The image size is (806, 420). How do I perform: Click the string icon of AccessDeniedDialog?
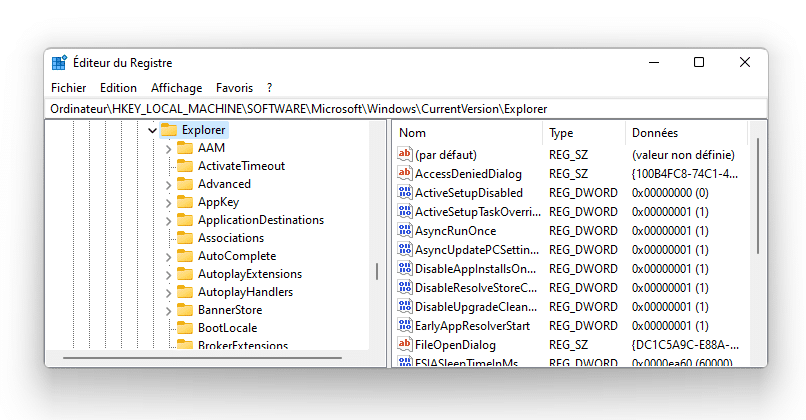405,173
